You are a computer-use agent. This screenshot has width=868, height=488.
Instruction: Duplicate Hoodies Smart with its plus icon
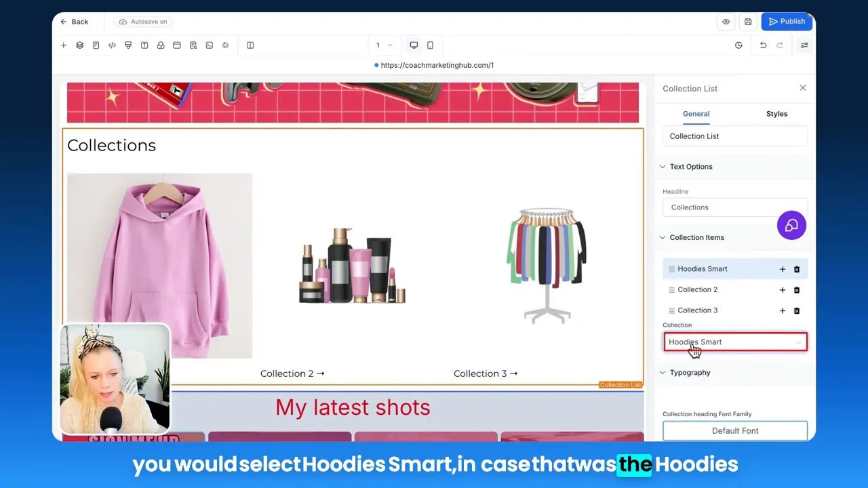click(783, 269)
